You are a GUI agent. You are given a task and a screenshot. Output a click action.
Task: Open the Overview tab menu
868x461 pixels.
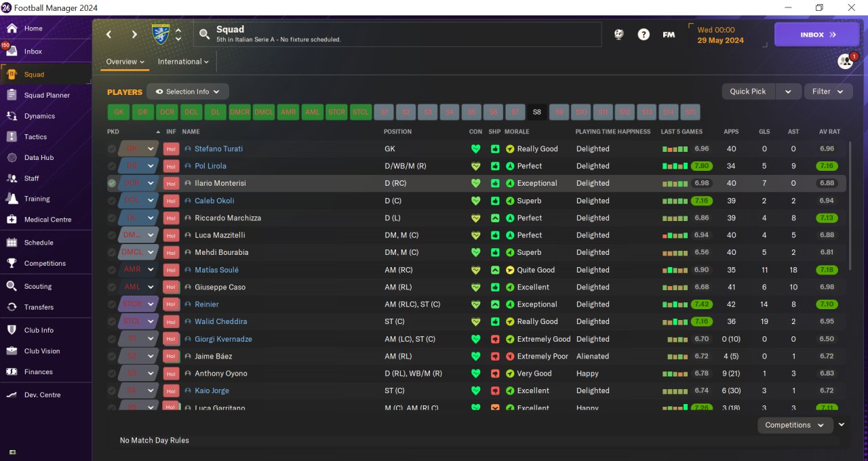pos(125,62)
